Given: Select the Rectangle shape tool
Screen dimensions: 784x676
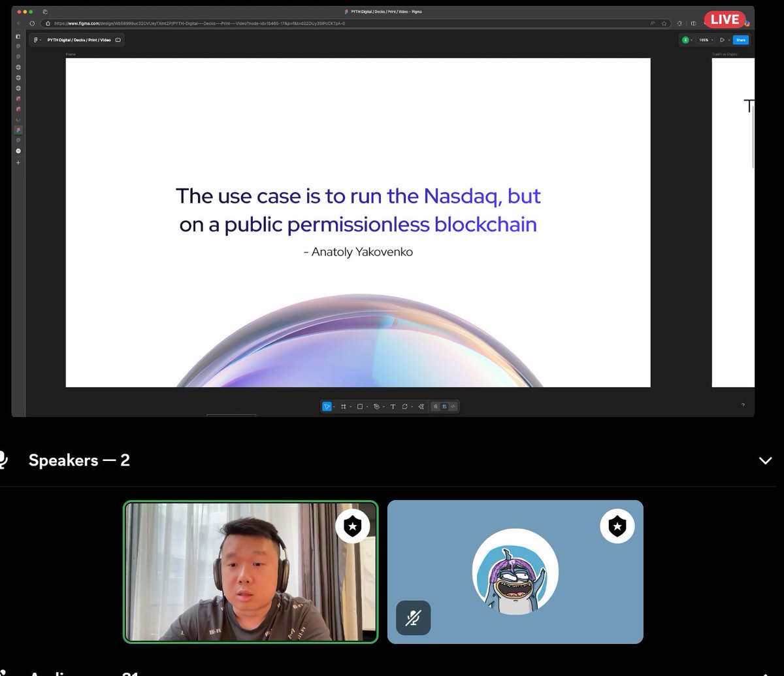Looking at the screenshot, I should tap(360, 407).
